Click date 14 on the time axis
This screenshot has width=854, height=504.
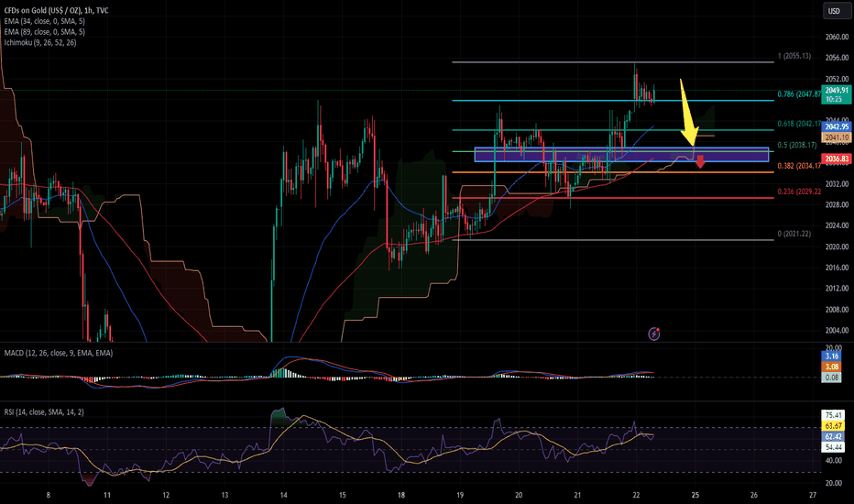coord(284,495)
